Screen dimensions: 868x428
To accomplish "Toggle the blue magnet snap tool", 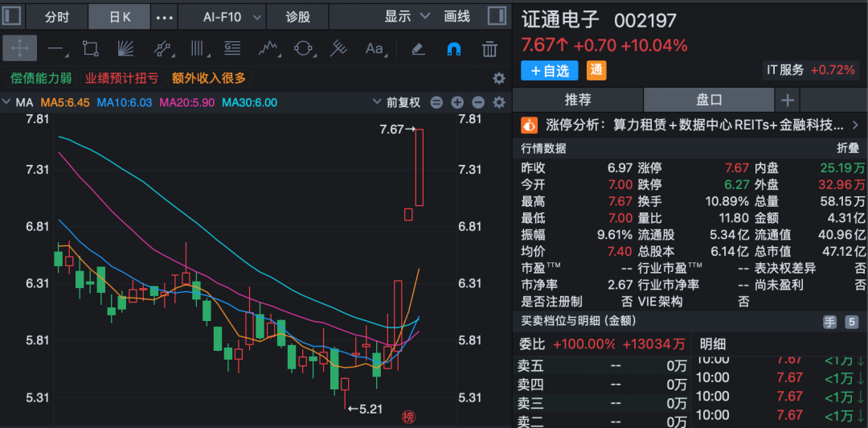I will 453,49.
